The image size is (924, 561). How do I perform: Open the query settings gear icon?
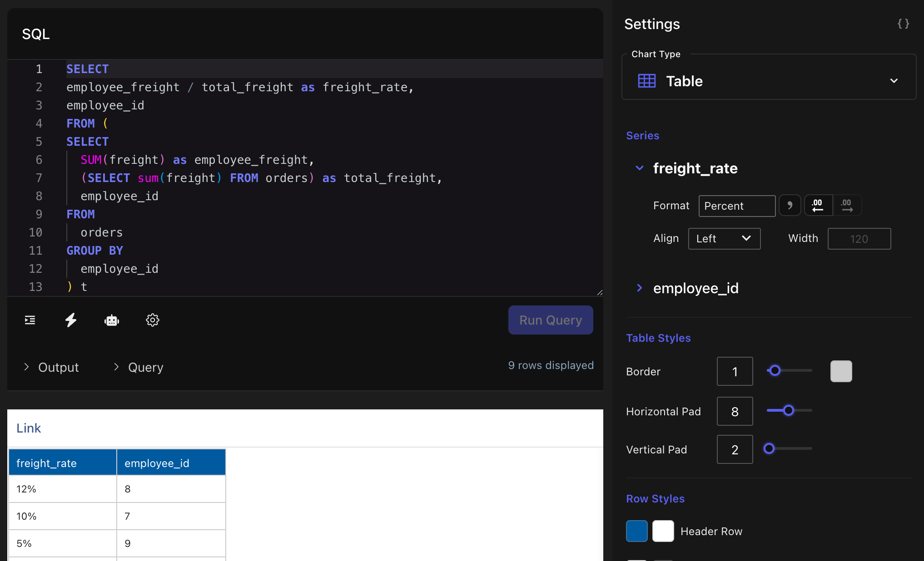(153, 320)
